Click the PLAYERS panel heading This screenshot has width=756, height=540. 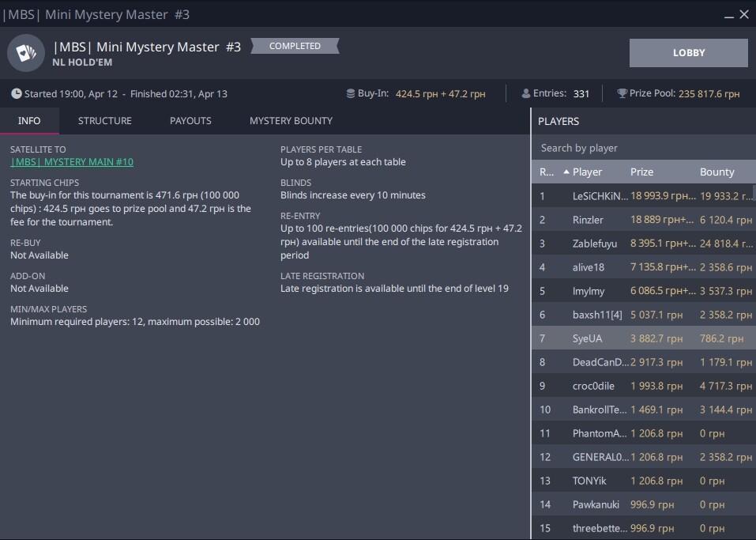coord(559,122)
